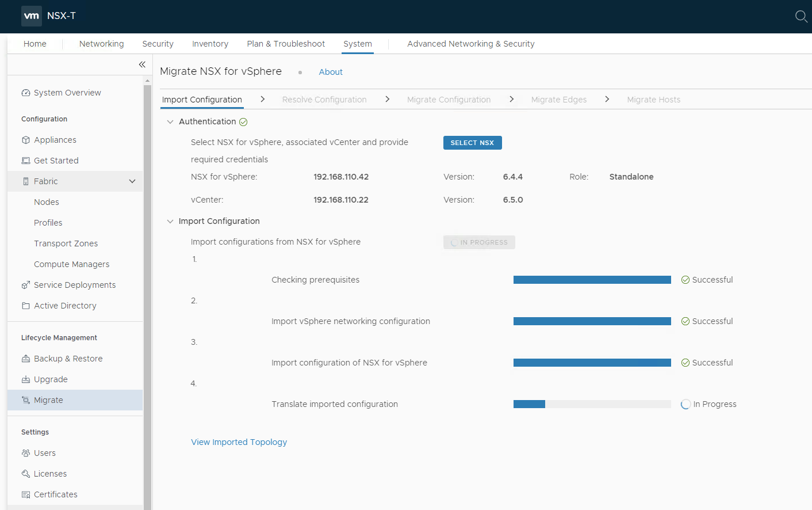The width and height of the screenshot is (812, 510).
Task: Click the Translate step In Progress spinner
Action: [x=685, y=404]
